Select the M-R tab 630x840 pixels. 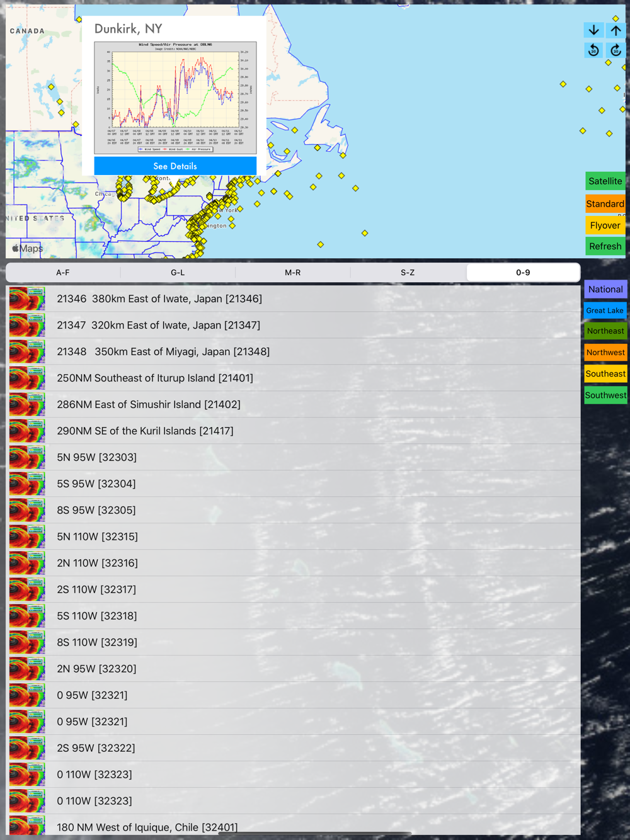[x=293, y=273]
